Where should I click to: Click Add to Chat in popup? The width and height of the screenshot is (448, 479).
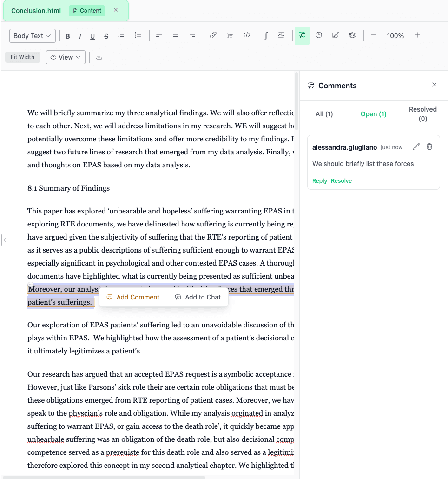(198, 297)
